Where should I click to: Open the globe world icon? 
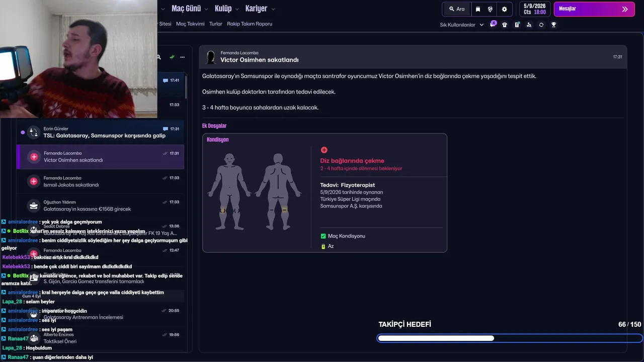point(490,9)
